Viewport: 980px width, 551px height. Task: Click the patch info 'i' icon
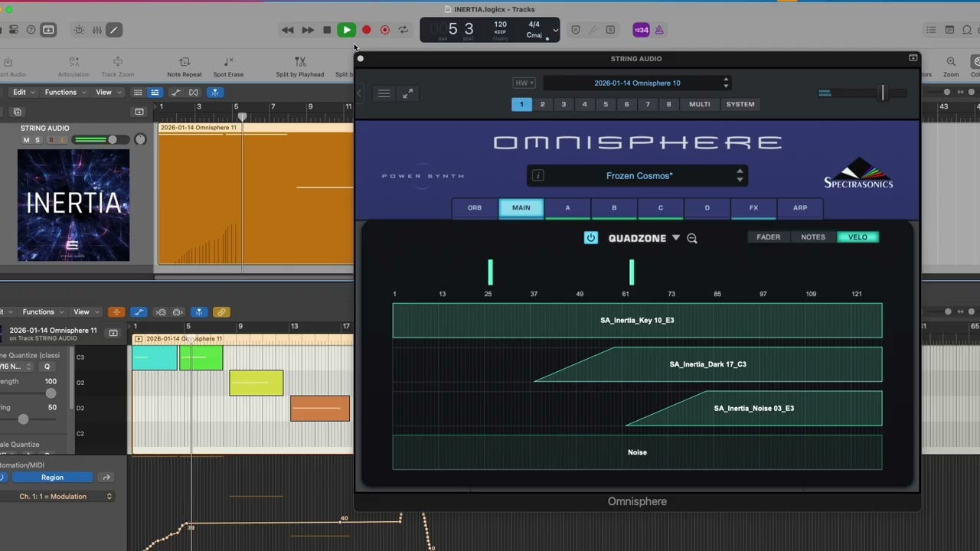(537, 176)
